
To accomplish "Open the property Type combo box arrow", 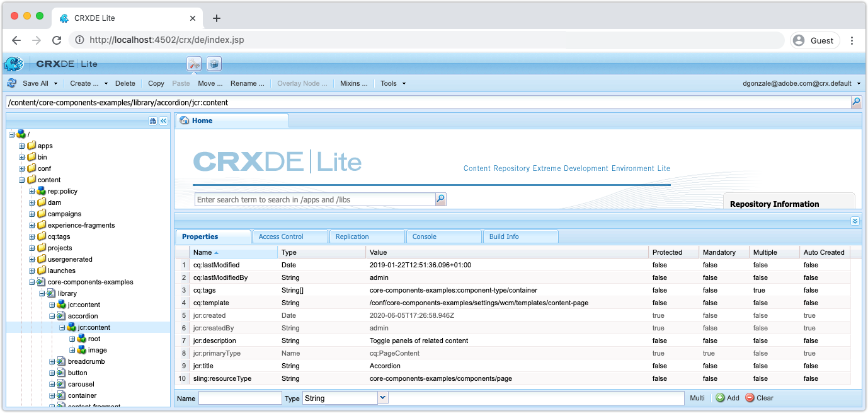I will tap(383, 398).
